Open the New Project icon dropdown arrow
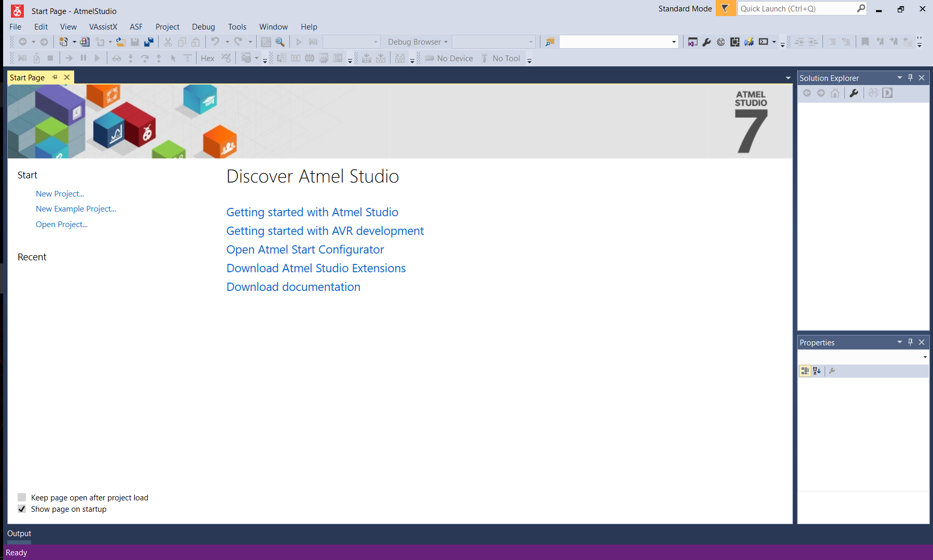Image resolution: width=933 pixels, height=560 pixels. (74, 42)
